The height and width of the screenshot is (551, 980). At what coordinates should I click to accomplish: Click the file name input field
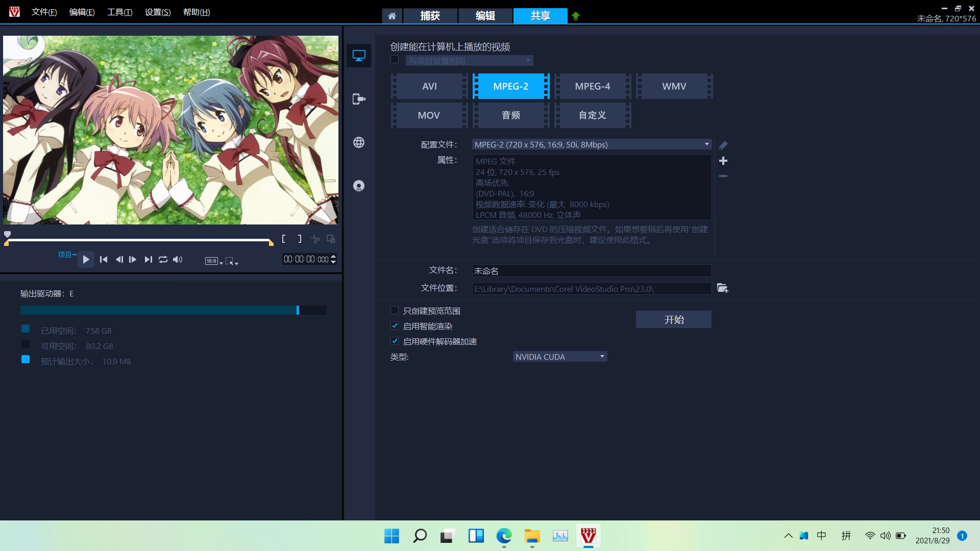(x=592, y=271)
